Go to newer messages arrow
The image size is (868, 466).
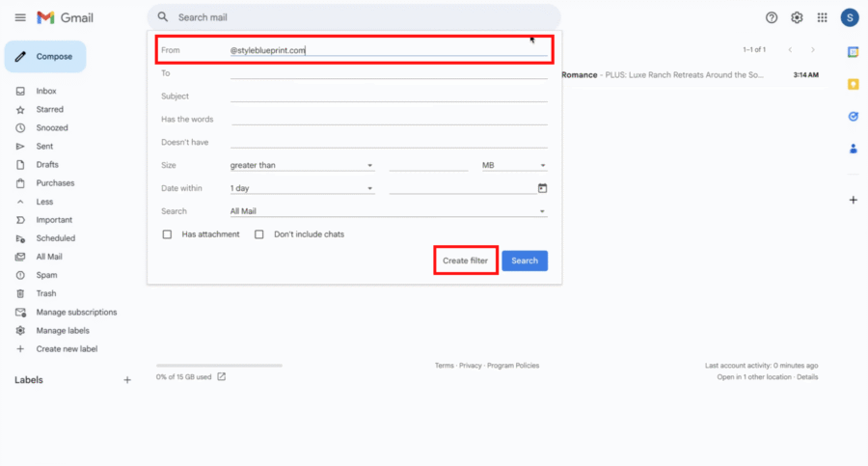(790, 50)
